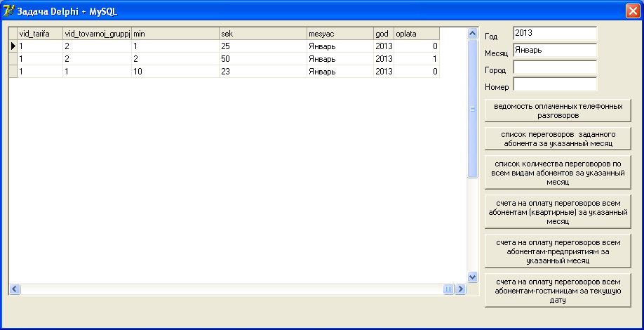Click the vertical scrollbar thumb
Viewport: 644px width, 330px height.
click(x=473, y=109)
